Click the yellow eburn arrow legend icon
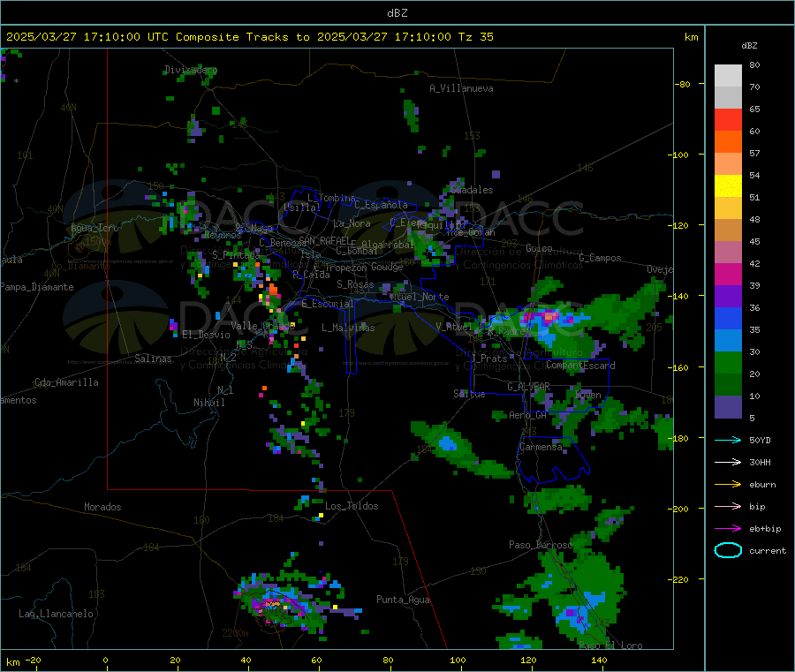The height and width of the screenshot is (672, 795). pyautogui.click(x=728, y=485)
